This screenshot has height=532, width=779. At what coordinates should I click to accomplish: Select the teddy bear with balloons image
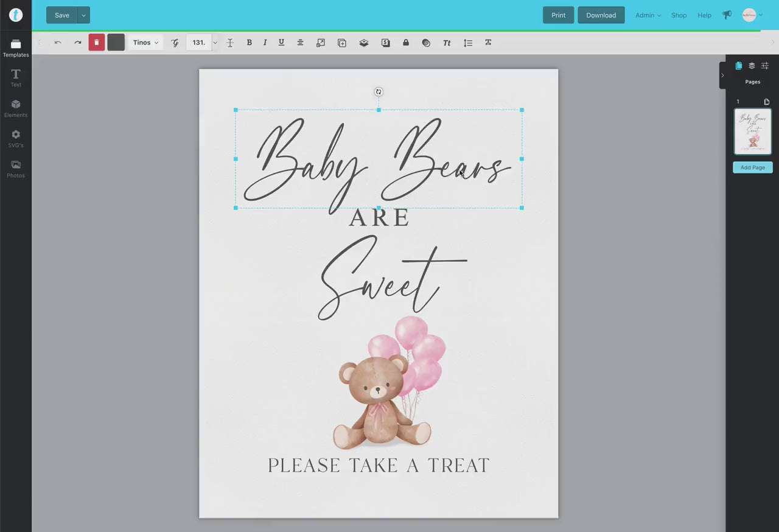click(389, 383)
